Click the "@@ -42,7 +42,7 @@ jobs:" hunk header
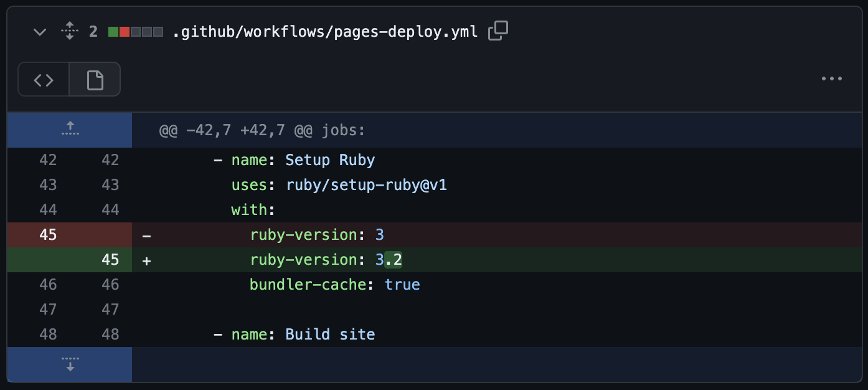This screenshot has height=390, width=868. 263,130
